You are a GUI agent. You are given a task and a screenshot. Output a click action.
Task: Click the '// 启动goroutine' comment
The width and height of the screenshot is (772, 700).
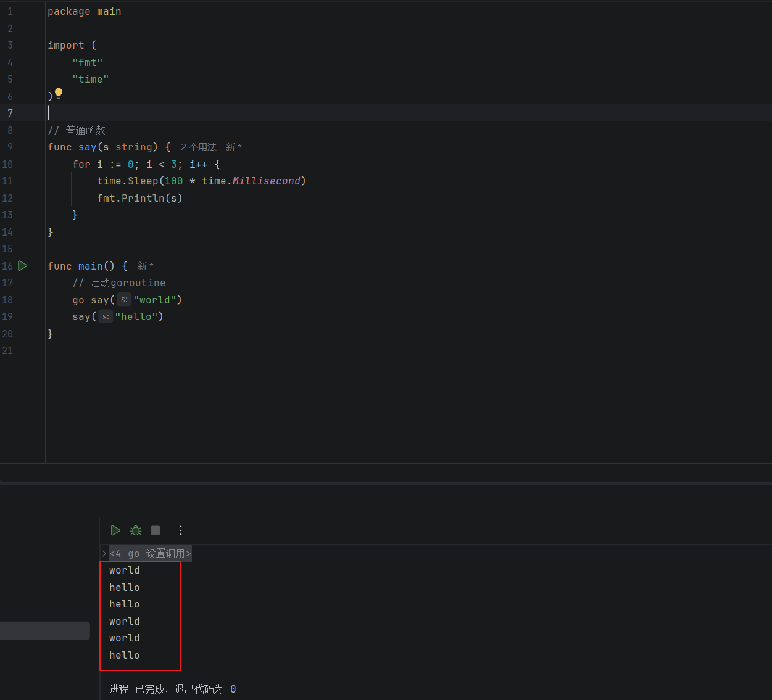pos(119,283)
